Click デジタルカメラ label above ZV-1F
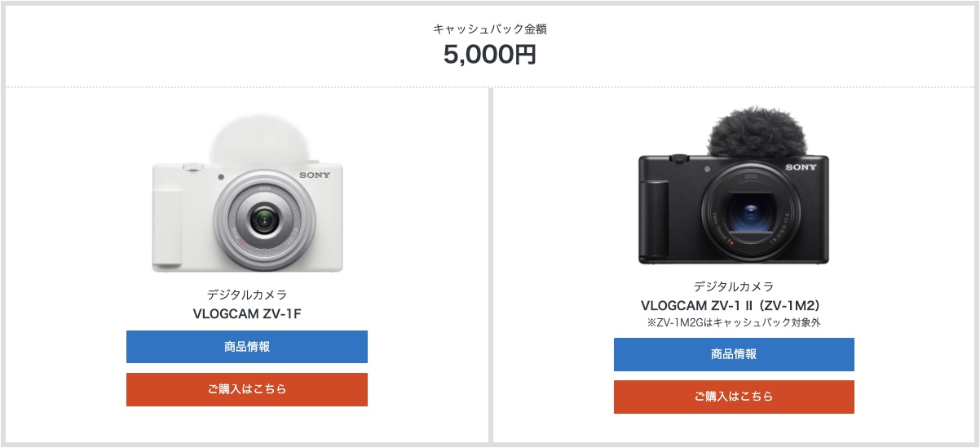This screenshot has width=980, height=448. coord(246,295)
